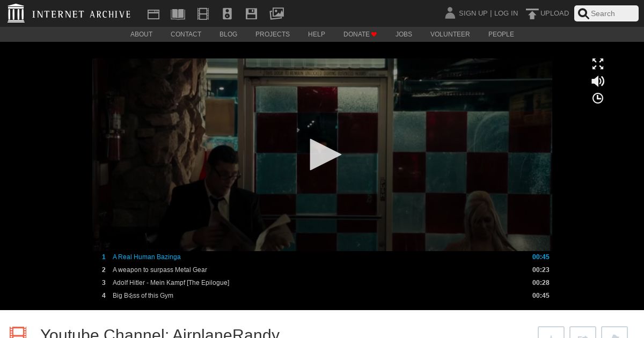Click the clock playback speed icon

point(598,98)
